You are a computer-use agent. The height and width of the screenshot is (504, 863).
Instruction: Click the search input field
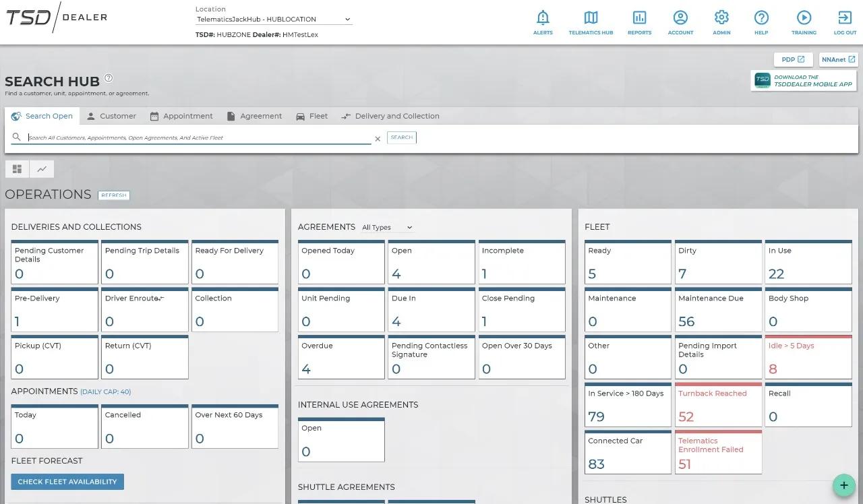196,137
